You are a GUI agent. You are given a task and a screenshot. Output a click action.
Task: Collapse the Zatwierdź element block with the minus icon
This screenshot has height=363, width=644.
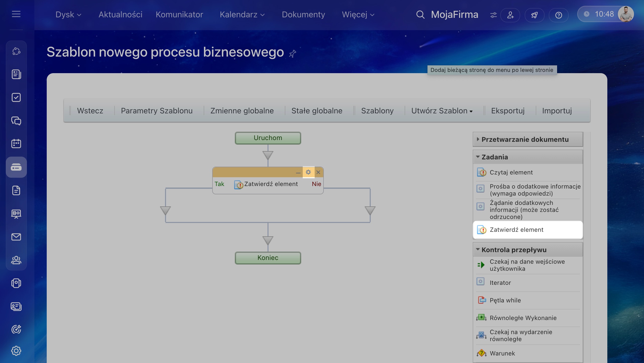click(298, 172)
